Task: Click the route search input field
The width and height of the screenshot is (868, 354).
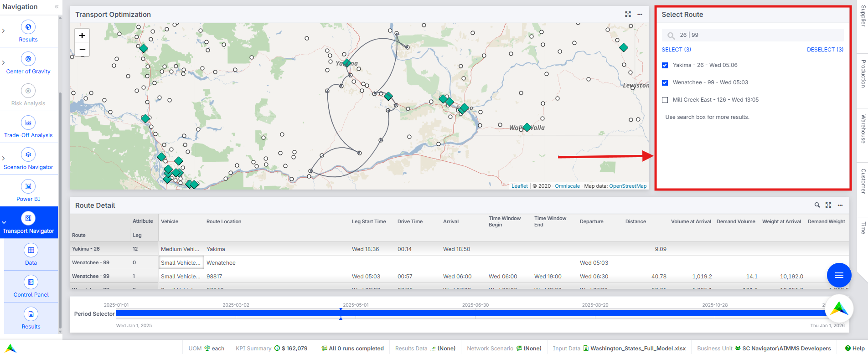Action: (753, 35)
